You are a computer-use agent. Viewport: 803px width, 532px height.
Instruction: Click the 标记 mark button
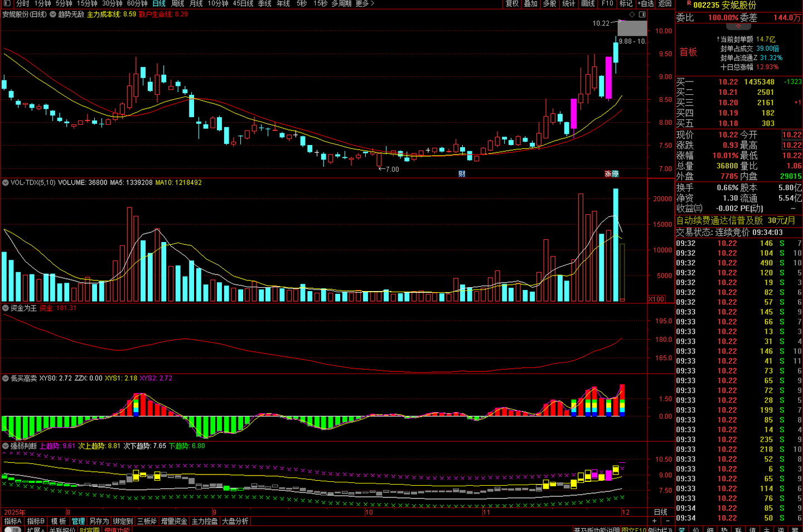(626, 3)
